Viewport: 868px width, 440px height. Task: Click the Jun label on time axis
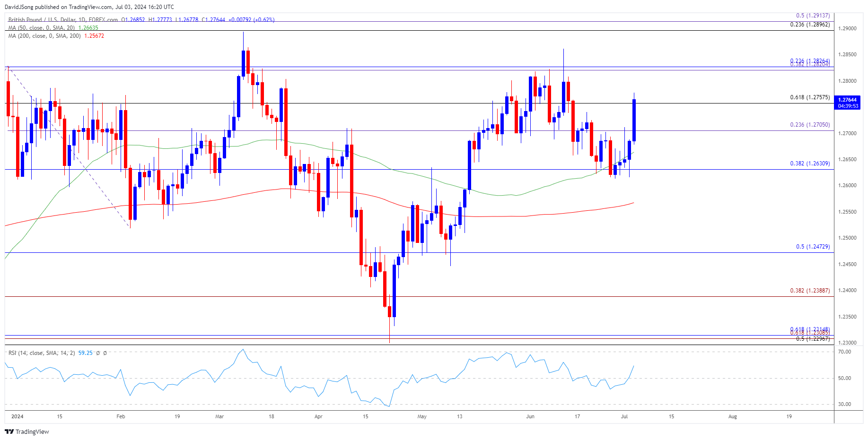pyautogui.click(x=530, y=417)
